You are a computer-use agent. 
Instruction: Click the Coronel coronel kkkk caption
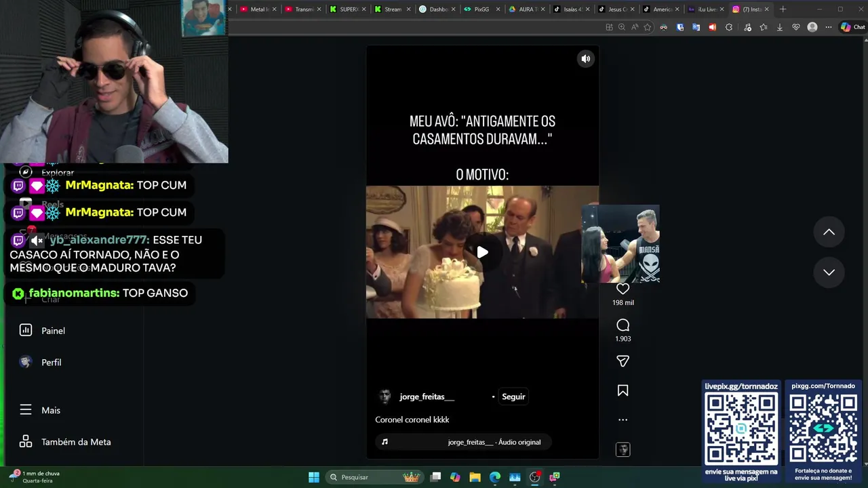coord(412,420)
